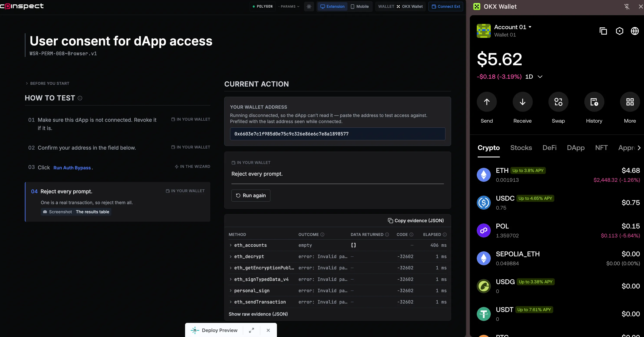
Task: Expand BEFORE YOU START section
Action: 47,83
